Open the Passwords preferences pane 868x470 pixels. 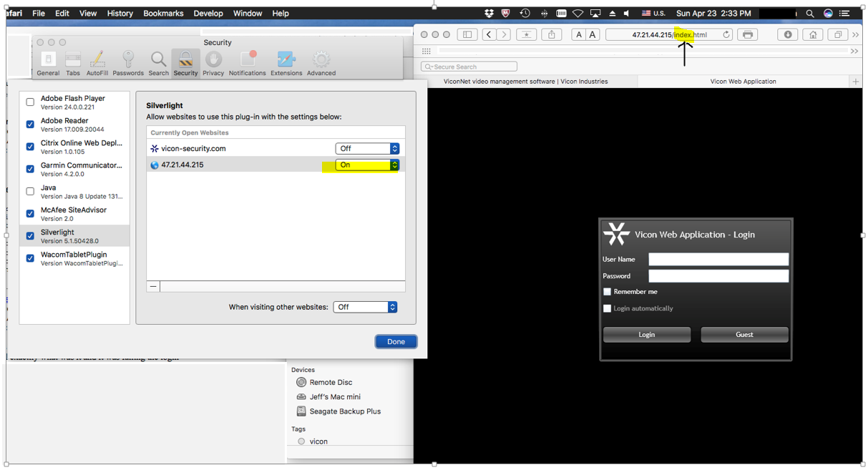click(128, 63)
